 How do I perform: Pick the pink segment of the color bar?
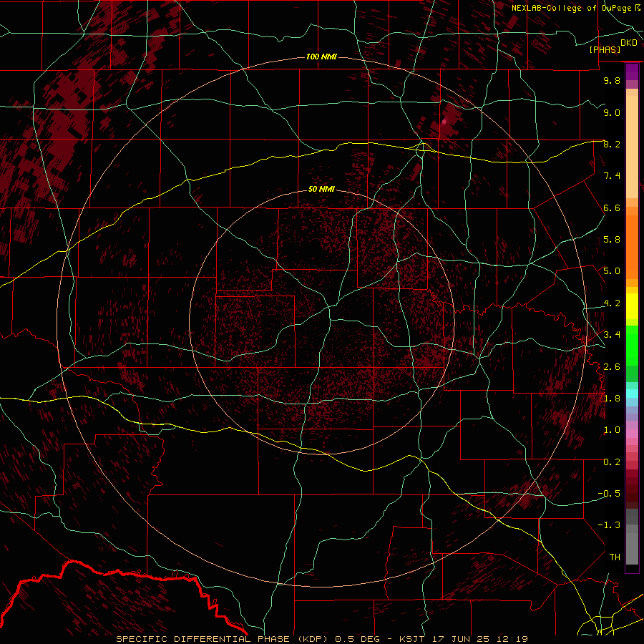[x=632, y=434]
